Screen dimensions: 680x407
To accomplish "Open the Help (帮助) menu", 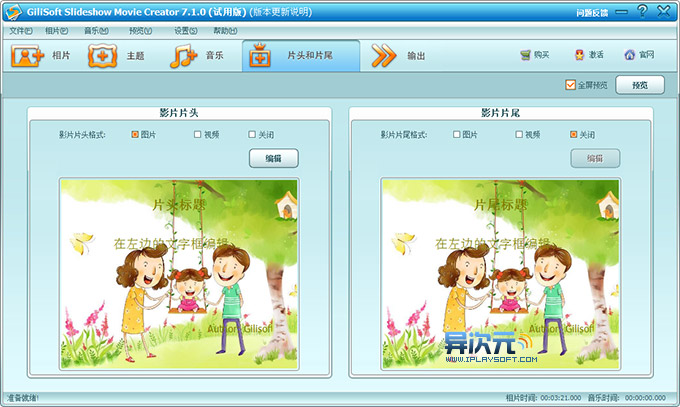I will point(225,31).
